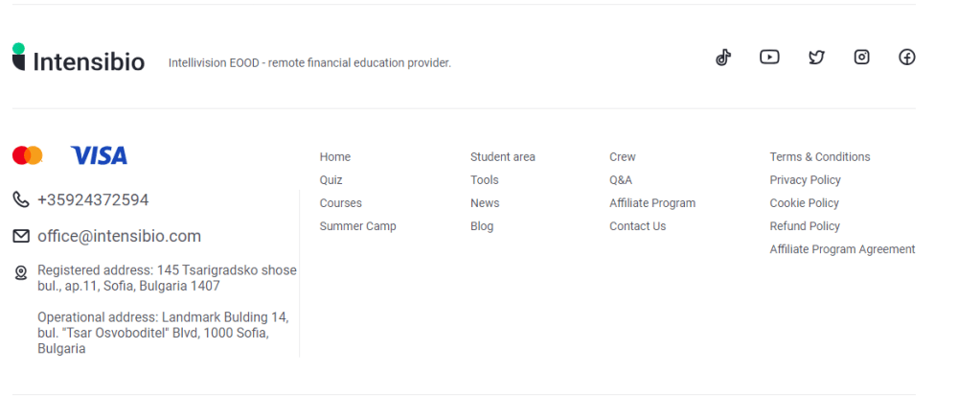The image size is (980, 396).
Task: Open the Affiliate Program link
Action: point(652,203)
